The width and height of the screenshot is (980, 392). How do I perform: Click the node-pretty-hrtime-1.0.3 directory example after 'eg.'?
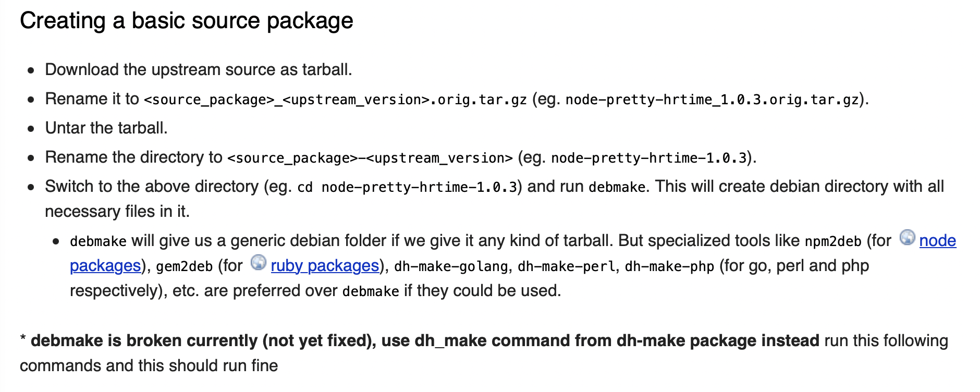[x=649, y=158]
